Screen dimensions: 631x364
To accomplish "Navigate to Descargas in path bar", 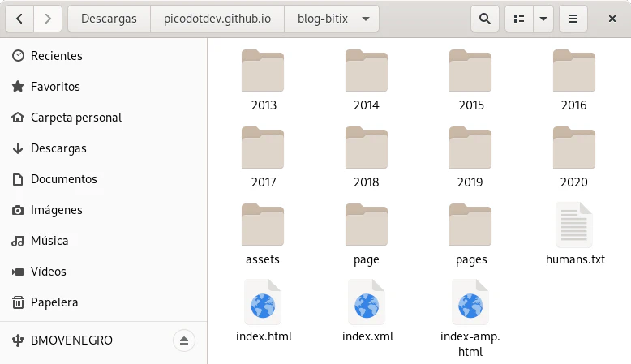I will (x=109, y=19).
